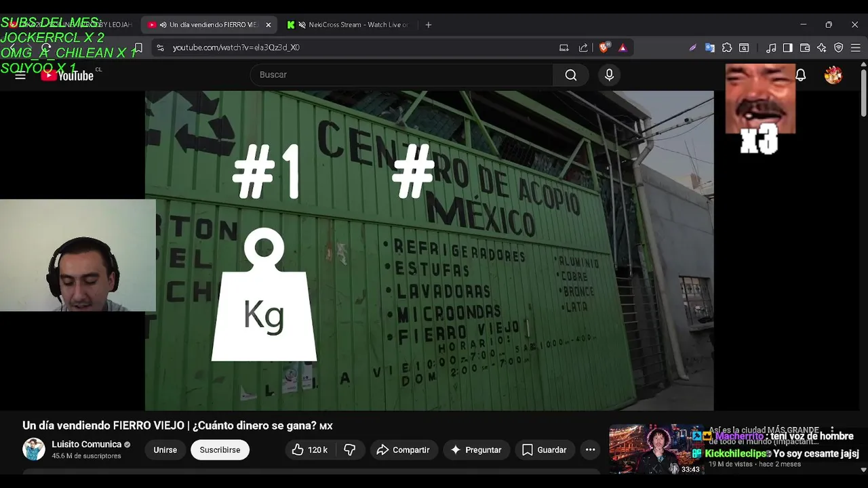Viewport: 868px width, 488px height.
Task: Click the Unirse membership button
Action: [165, 449]
